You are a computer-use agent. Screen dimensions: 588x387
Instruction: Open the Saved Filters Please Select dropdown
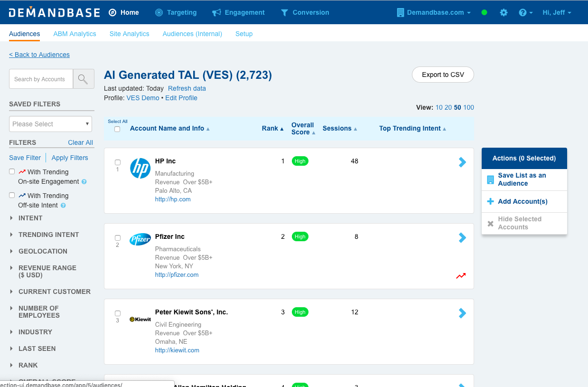click(x=50, y=124)
